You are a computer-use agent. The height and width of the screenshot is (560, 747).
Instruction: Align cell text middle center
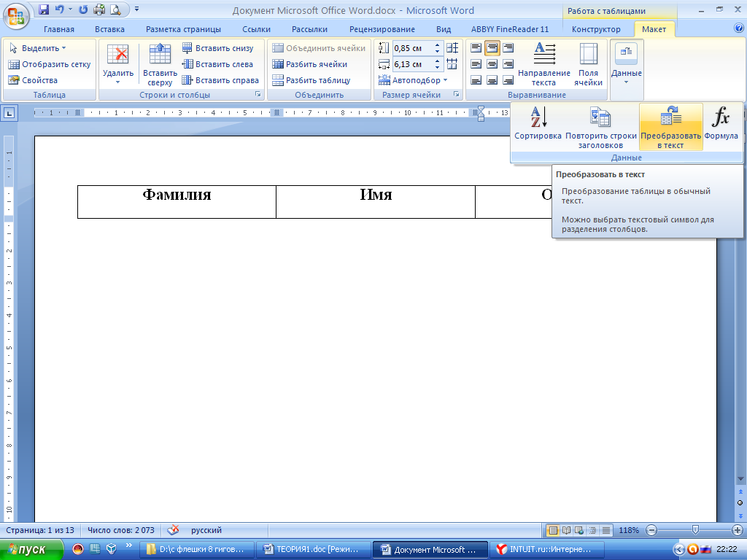pyautogui.click(x=492, y=64)
